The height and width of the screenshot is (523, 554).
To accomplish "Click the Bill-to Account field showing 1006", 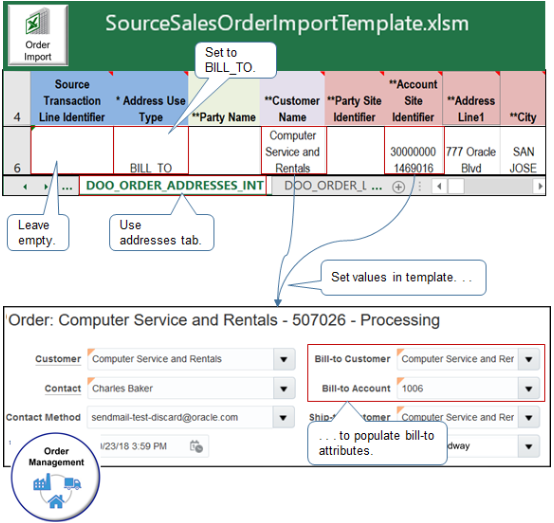I will click(458, 389).
